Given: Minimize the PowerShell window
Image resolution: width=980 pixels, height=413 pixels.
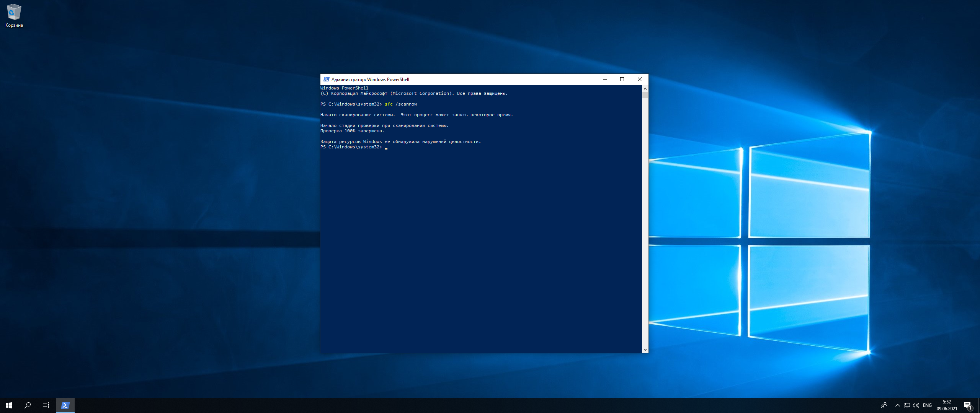Looking at the screenshot, I should (605, 79).
